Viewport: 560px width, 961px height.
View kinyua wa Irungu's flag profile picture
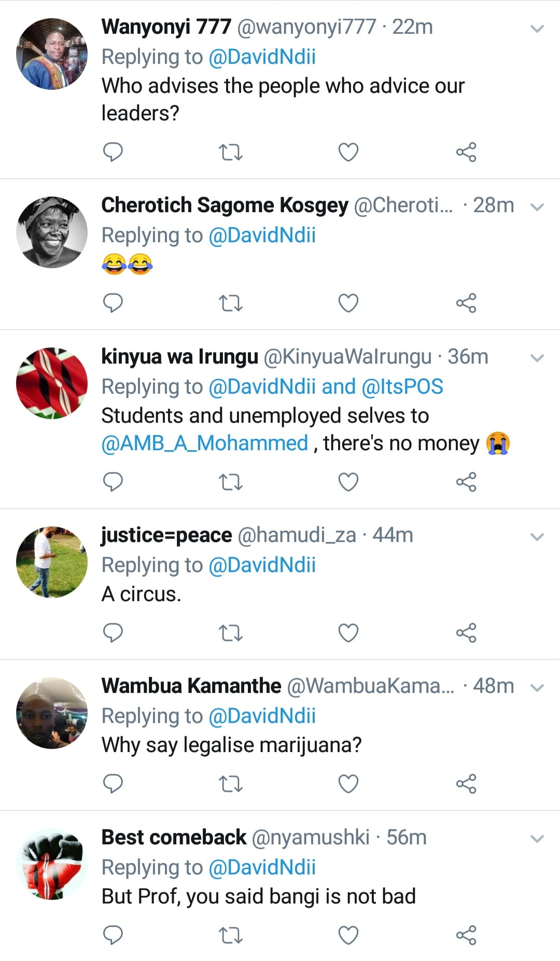[x=52, y=383]
